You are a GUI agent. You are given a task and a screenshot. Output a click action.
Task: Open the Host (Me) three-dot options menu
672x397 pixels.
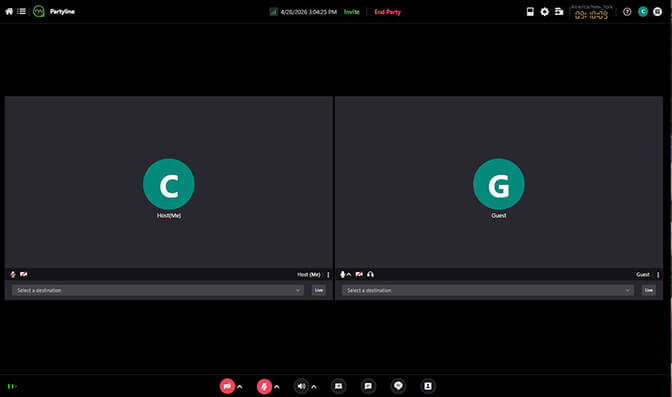328,275
